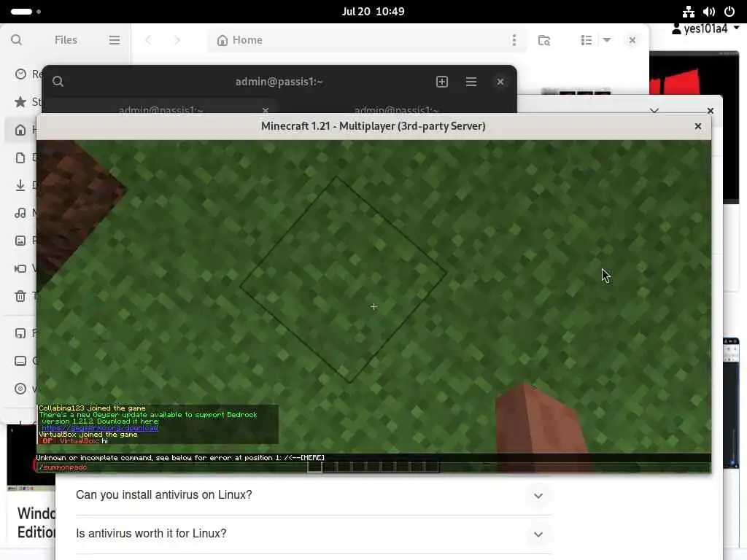
Task: Open Documents icon in Files sidebar
Action: click(20, 157)
